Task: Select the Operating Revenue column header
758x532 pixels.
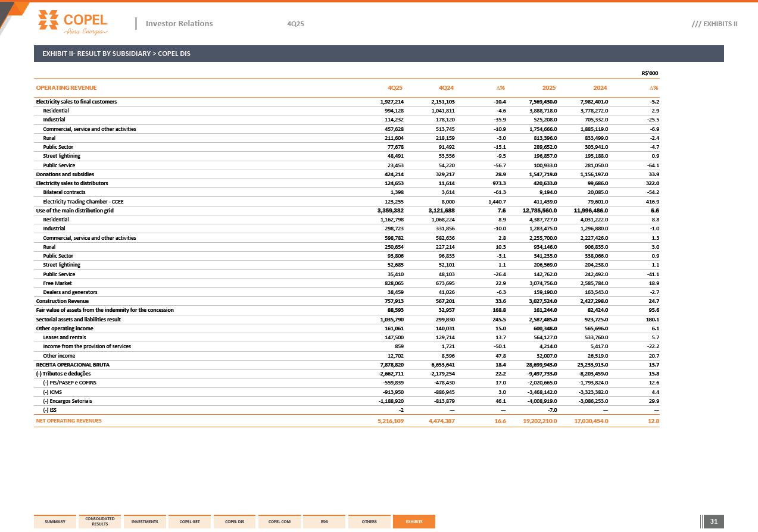Action: (66, 88)
